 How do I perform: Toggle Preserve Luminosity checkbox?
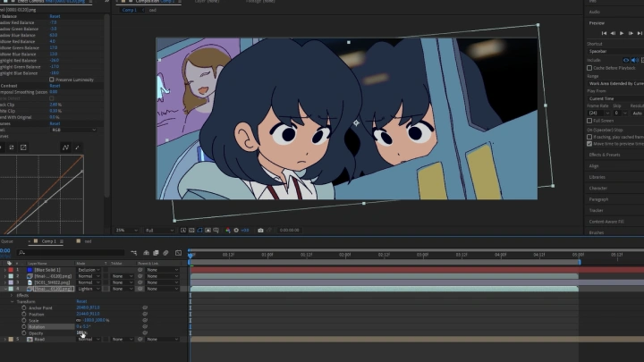(x=52, y=80)
